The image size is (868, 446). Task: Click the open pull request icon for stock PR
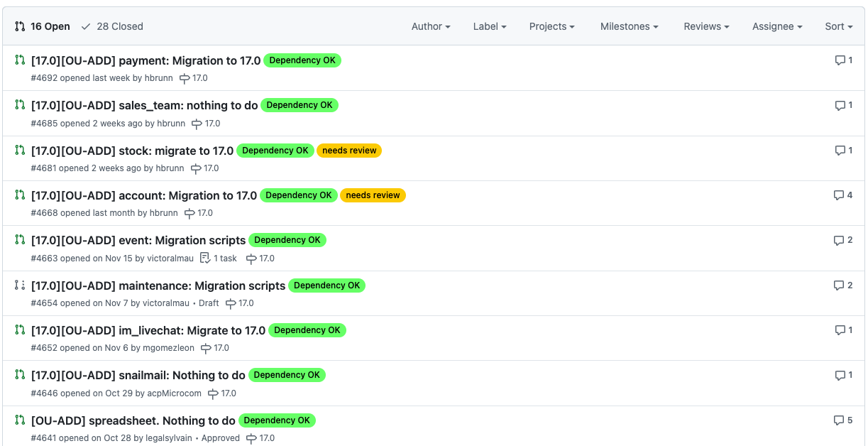[20, 151]
